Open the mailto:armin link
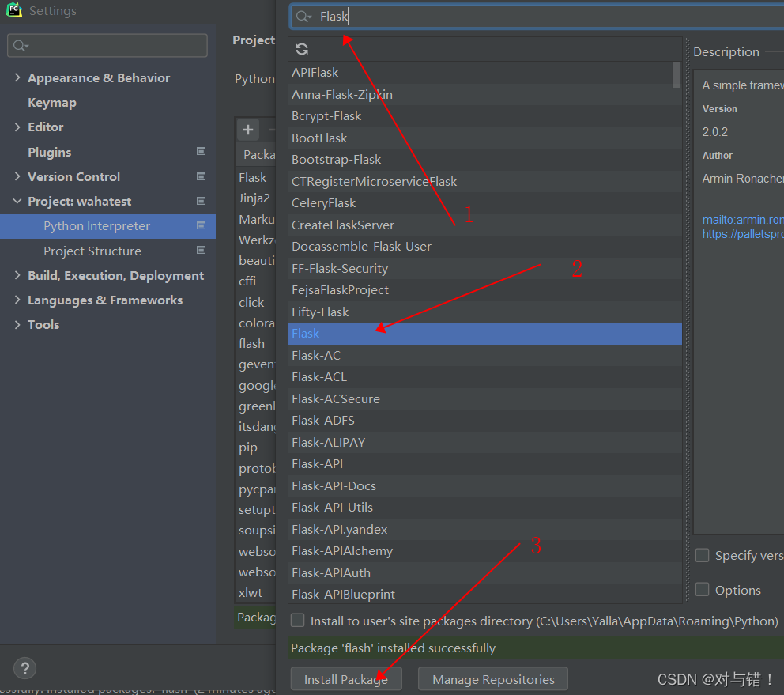Viewport: 784px width, 695px height. click(742, 220)
